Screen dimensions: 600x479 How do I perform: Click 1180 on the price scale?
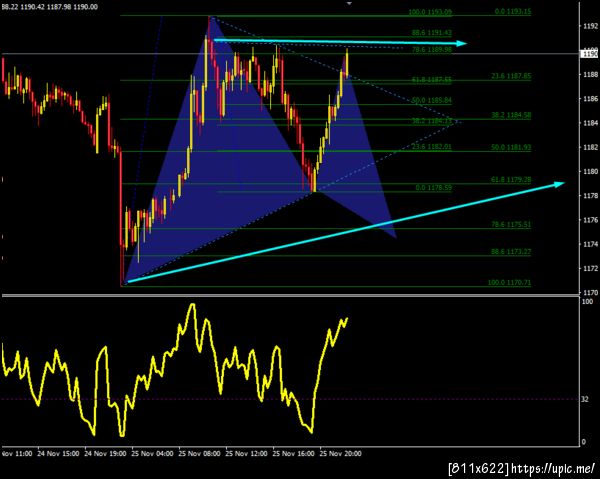(x=590, y=171)
